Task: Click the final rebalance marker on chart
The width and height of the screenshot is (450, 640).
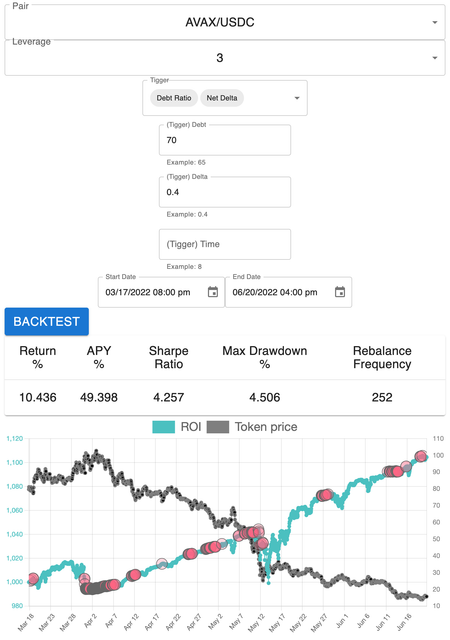Action: [421, 456]
